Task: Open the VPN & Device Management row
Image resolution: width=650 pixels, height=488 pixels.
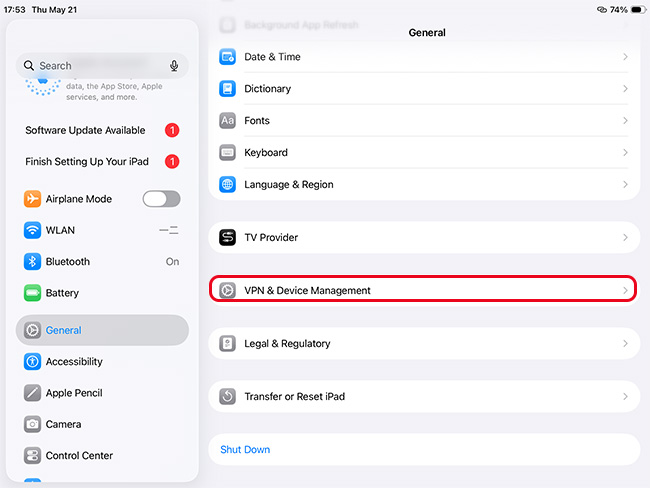Action: (x=423, y=289)
